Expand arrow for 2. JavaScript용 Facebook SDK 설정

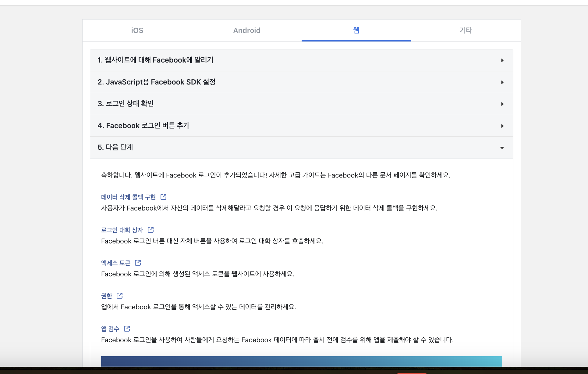(502, 82)
